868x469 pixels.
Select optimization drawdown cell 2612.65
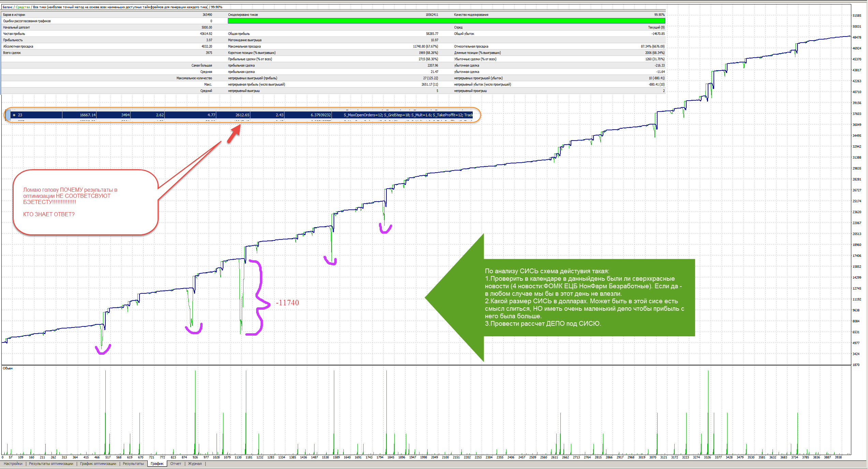tap(242, 115)
